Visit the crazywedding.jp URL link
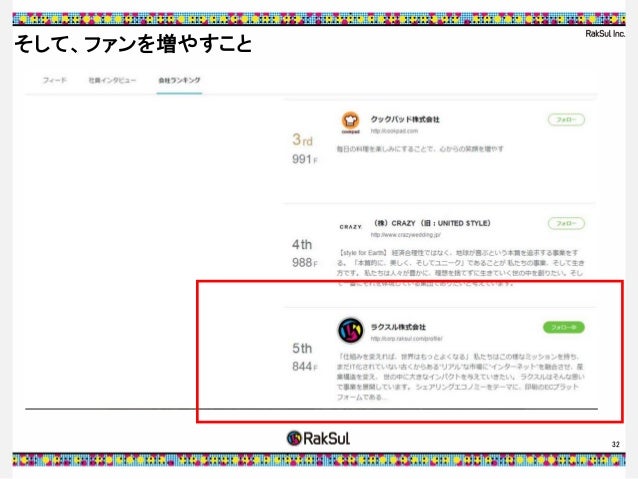Screen dimensions: 638x479 tap(405, 235)
